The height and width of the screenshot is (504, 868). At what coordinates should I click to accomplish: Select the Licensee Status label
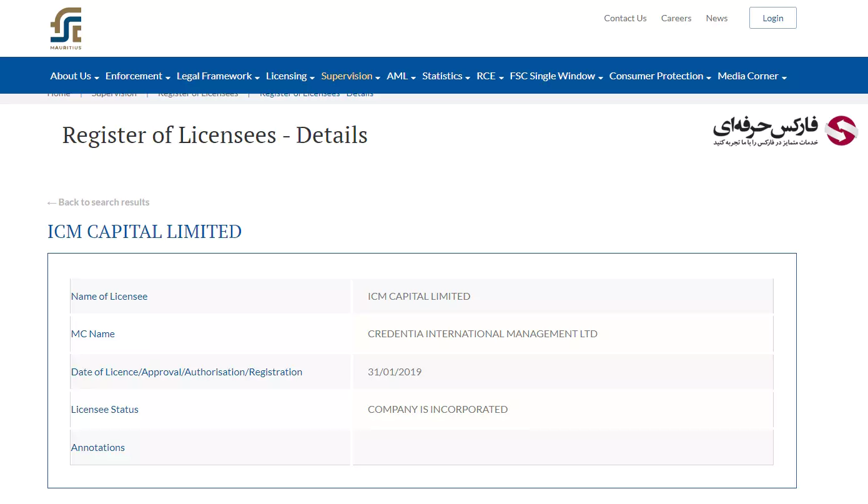pyautogui.click(x=105, y=410)
